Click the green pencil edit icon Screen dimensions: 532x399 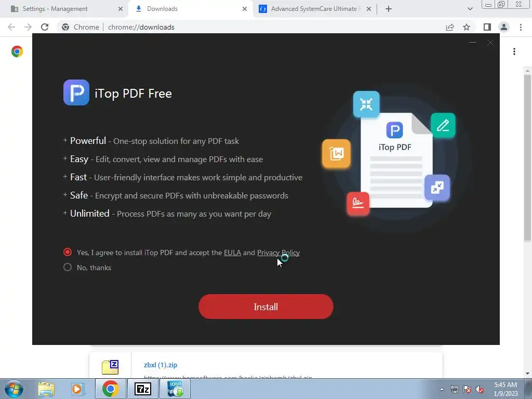(443, 126)
